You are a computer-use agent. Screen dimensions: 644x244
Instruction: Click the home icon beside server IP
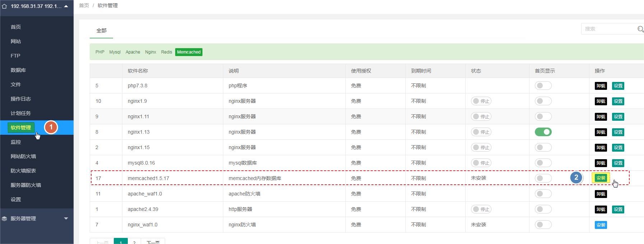4,6
